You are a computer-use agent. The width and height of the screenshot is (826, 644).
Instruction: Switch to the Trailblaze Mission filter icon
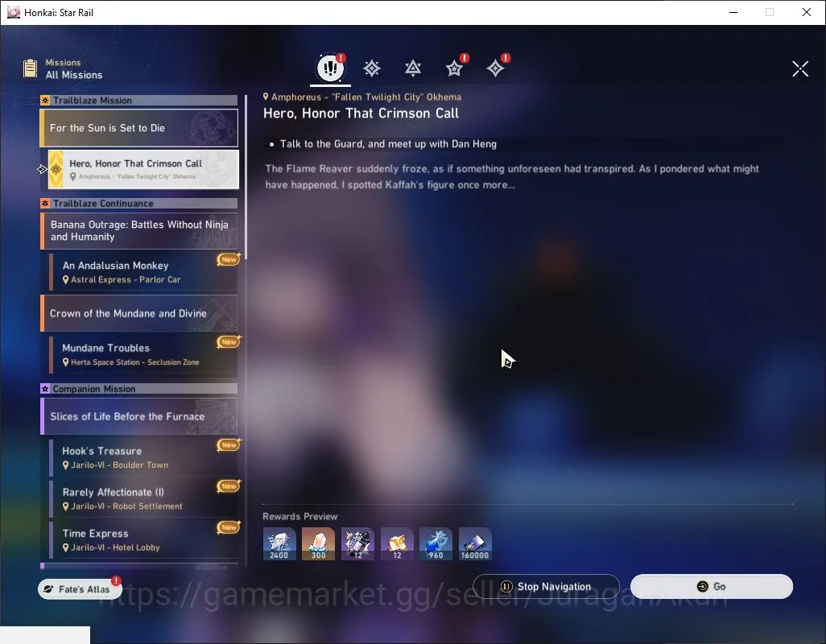pyautogui.click(x=372, y=68)
